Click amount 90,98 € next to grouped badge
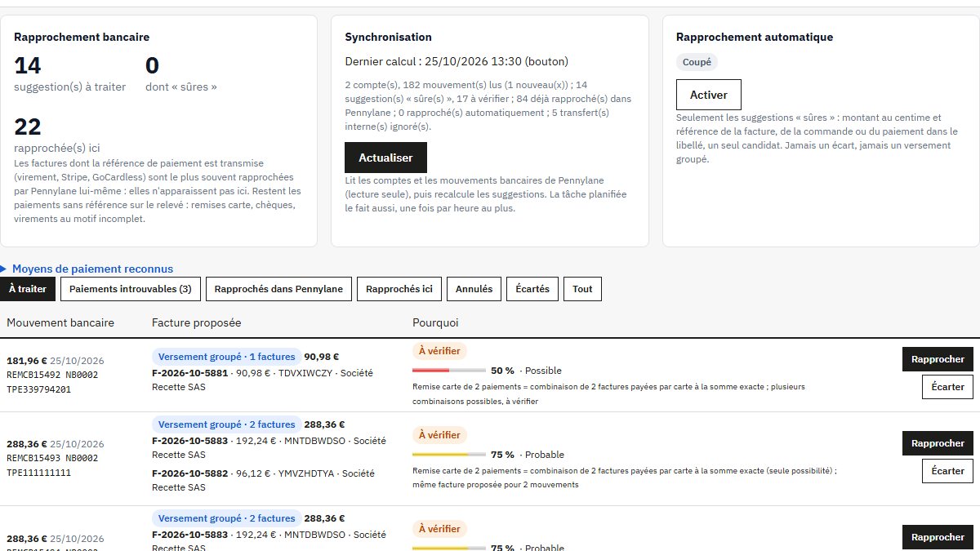980x551 pixels. [322, 357]
